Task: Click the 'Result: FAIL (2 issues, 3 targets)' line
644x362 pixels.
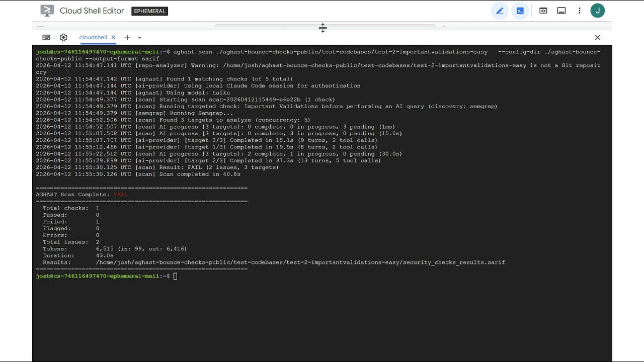Action: 157,167
